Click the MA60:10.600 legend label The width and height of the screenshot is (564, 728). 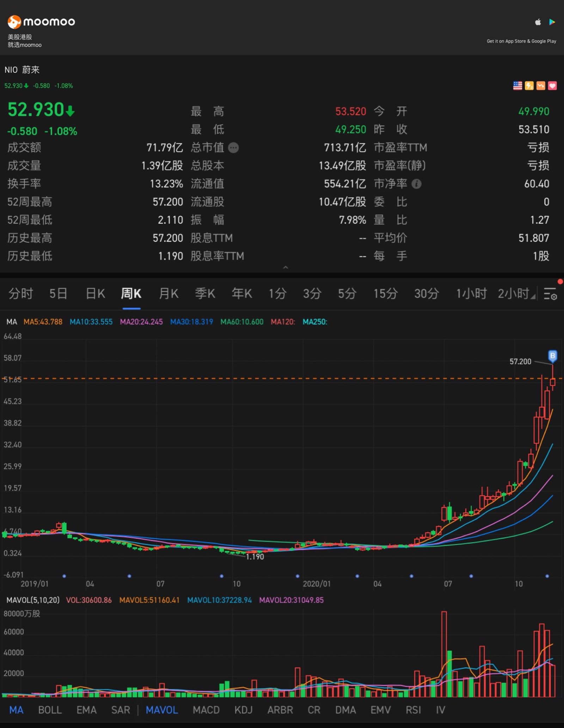coord(242,322)
